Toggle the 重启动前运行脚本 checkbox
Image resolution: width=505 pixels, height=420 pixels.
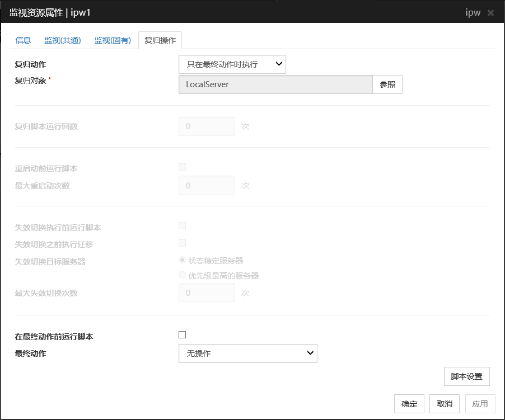click(182, 167)
